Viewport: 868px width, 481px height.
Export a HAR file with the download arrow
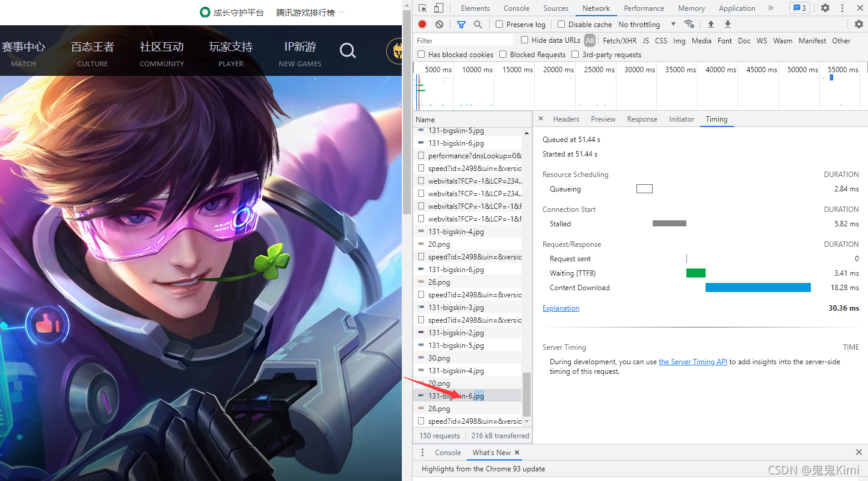click(728, 24)
